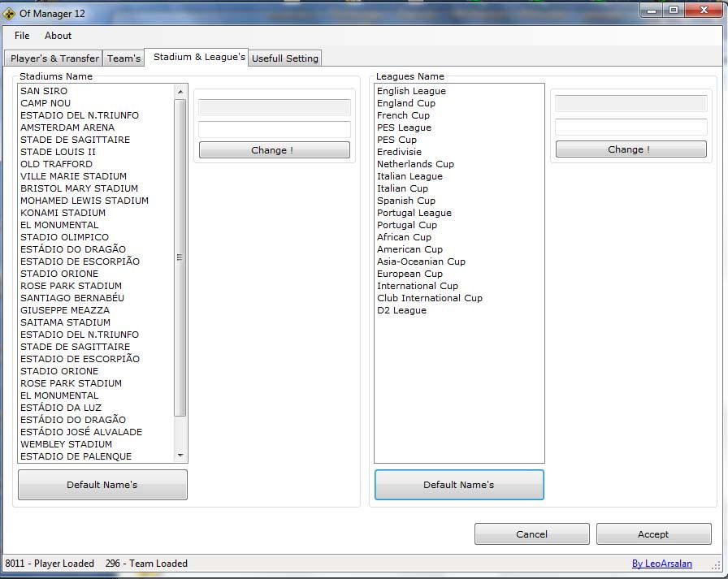Select D2 League entry

tap(401, 310)
